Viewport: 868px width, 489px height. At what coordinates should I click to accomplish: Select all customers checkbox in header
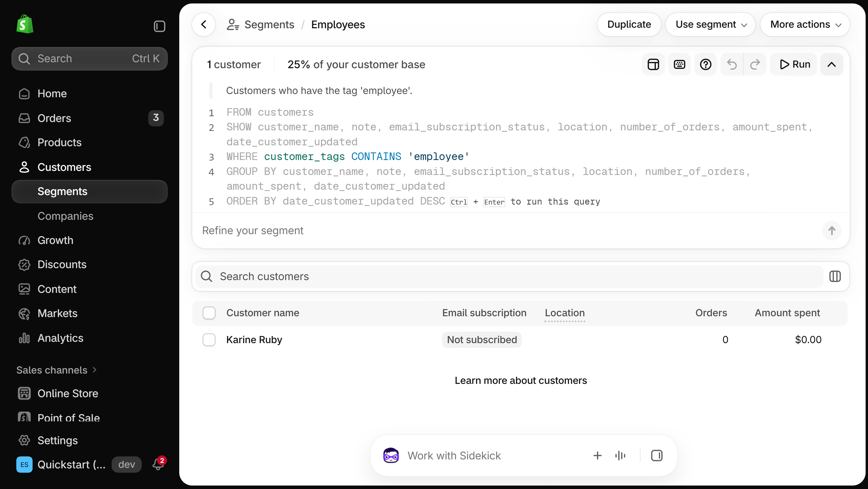click(209, 313)
